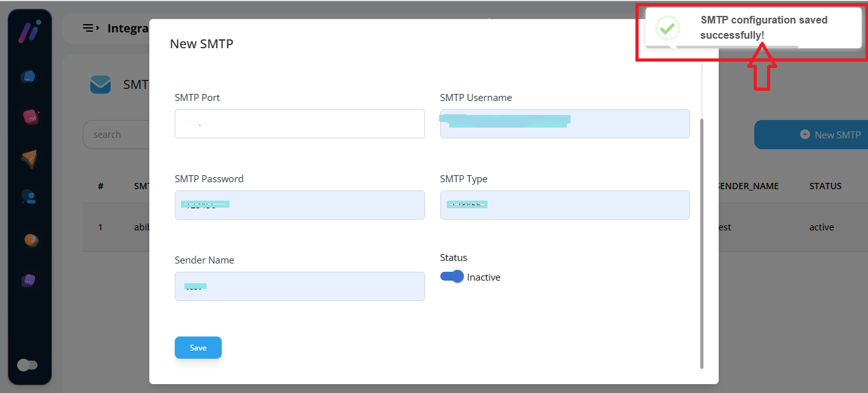Open the pink analytics chart sidebar icon
Viewport: 868px width, 393px height.
[x=30, y=117]
